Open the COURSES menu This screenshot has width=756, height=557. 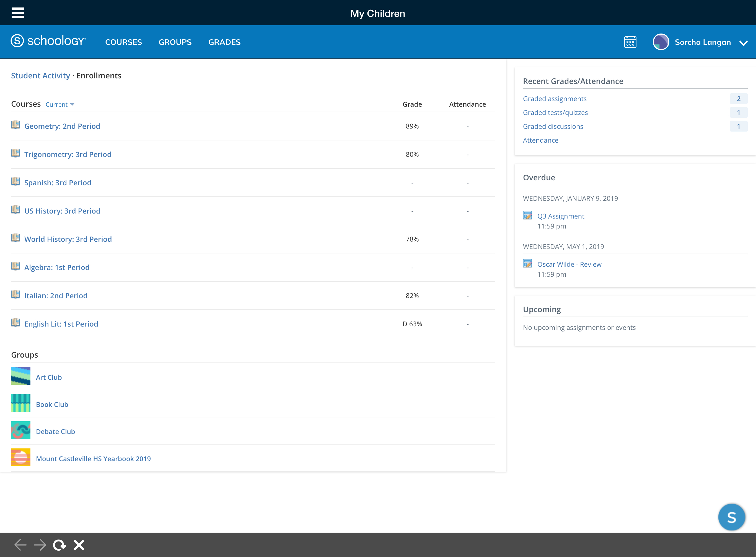pyautogui.click(x=123, y=42)
